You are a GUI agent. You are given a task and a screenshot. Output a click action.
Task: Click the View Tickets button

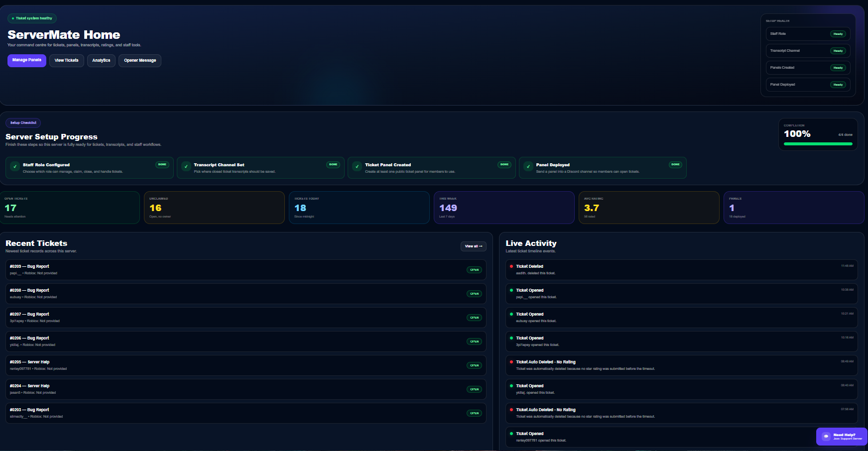point(66,60)
